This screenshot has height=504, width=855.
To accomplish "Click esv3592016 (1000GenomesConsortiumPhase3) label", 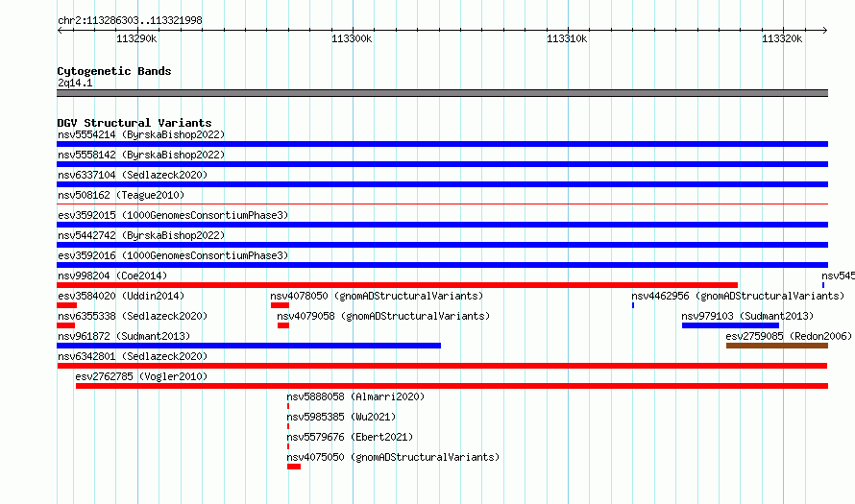I will 173,255.
